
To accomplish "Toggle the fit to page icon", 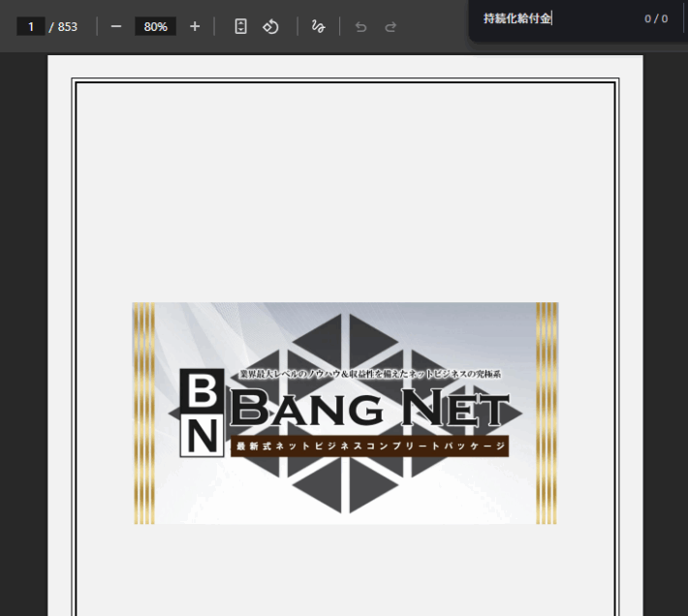I will pyautogui.click(x=240, y=27).
